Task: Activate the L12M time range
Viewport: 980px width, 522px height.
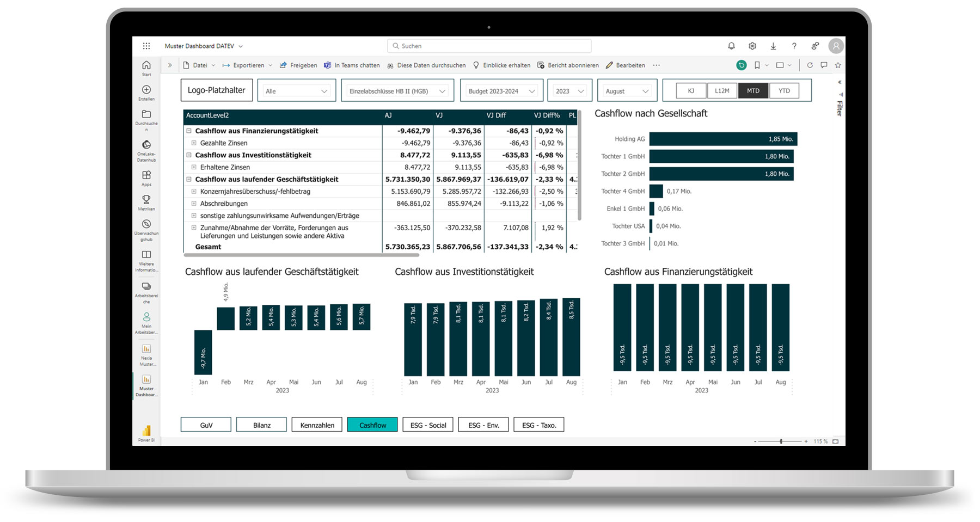Action: (x=722, y=90)
